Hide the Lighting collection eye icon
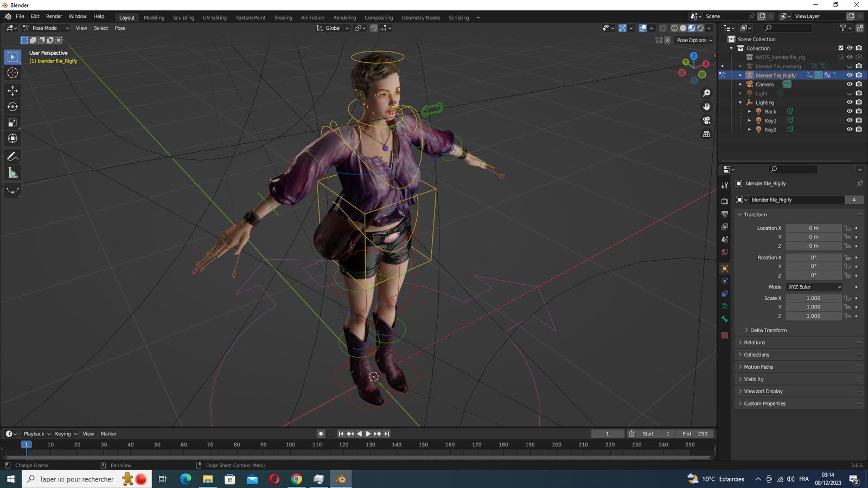The image size is (868, 488). (x=850, y=102)
